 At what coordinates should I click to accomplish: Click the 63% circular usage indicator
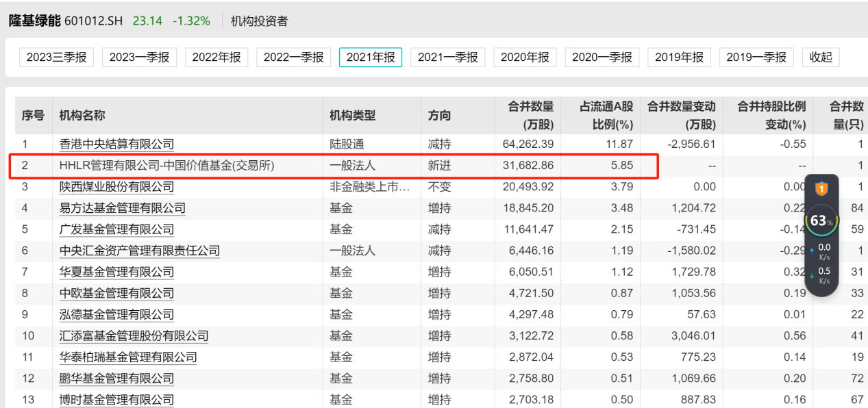(819, 221)
